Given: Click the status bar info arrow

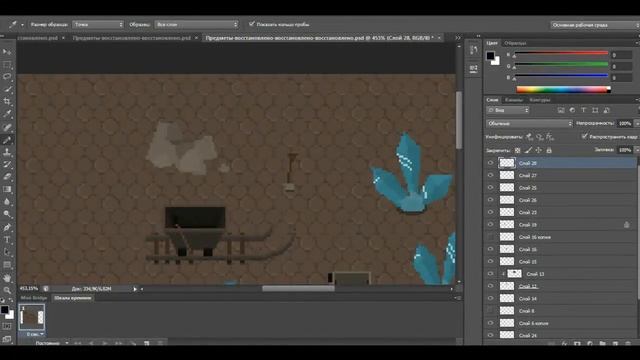Looking at the screenshot, I should click(x=135, y=289).
